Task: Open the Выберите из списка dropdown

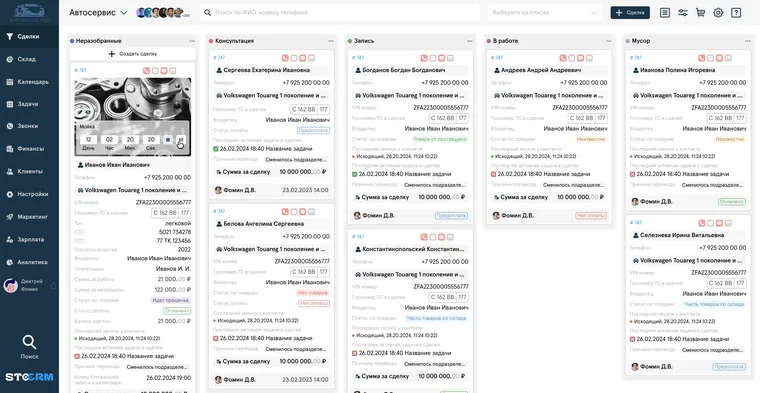Action: tap(545, 13)
